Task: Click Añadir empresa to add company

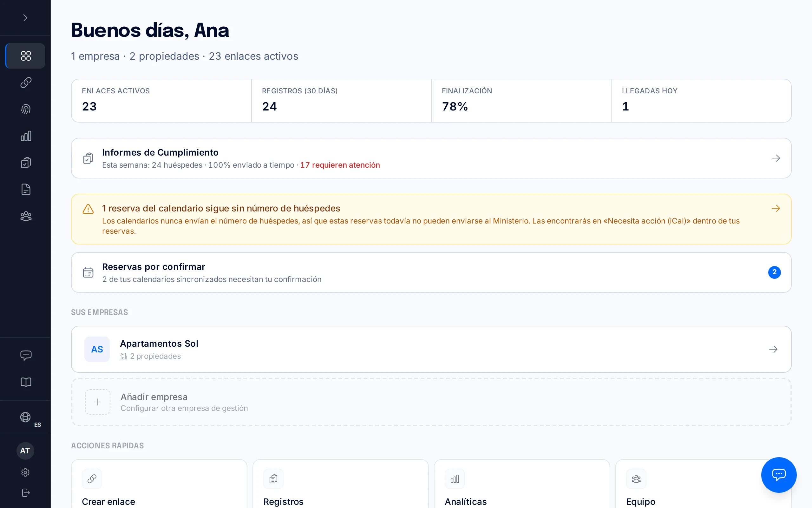Action: [431, 402]
